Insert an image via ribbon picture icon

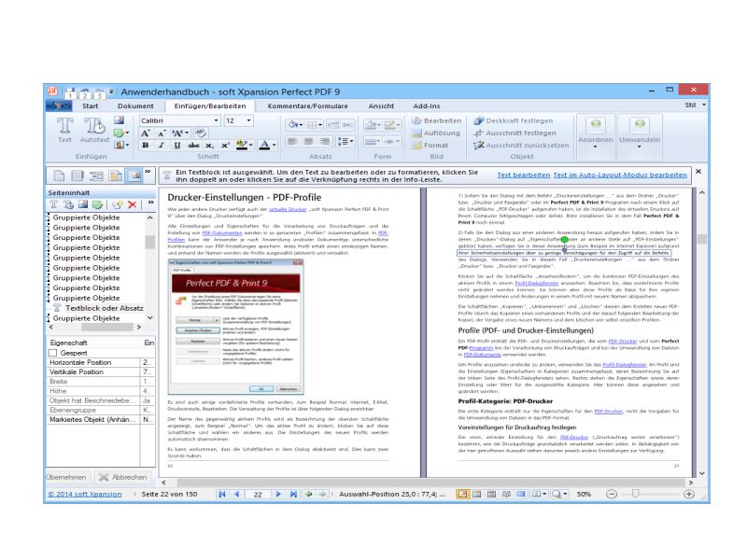point(120,120)
